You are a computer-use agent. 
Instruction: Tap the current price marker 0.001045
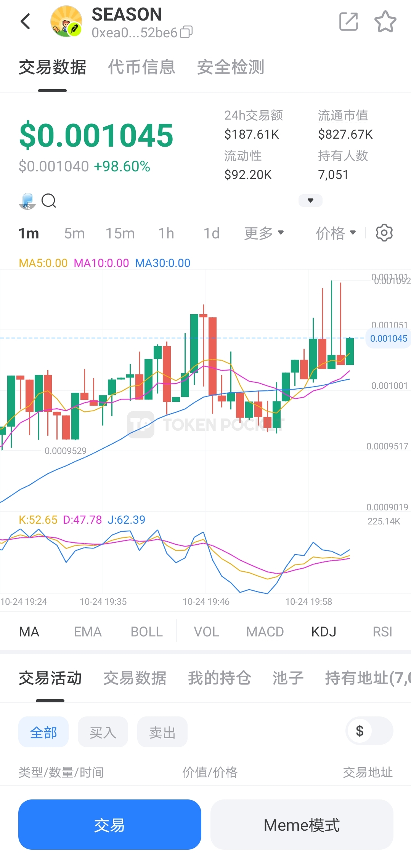coord(389,339)
